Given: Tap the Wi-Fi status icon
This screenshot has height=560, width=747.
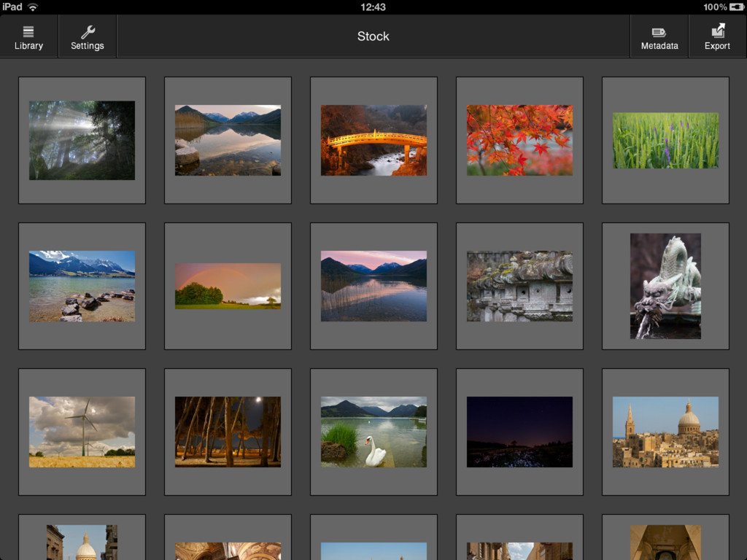Looking at the screenshot, I should 33,7.
